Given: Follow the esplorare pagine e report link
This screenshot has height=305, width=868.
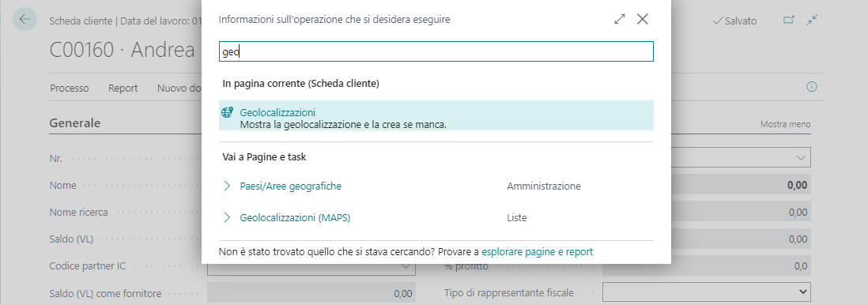Looking at the screenshot, I should coord(537,252).
